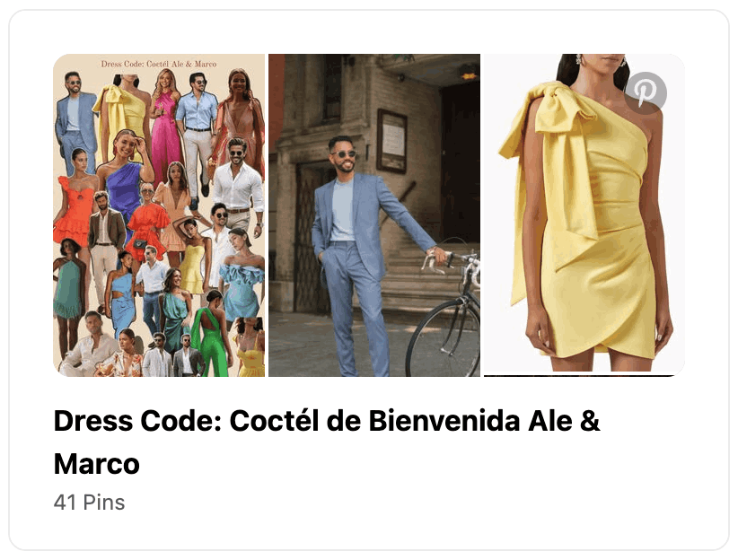Open the blue suit man photo
Screen dimensions: 738x560
pyautogui.click(x=374, y=215)
